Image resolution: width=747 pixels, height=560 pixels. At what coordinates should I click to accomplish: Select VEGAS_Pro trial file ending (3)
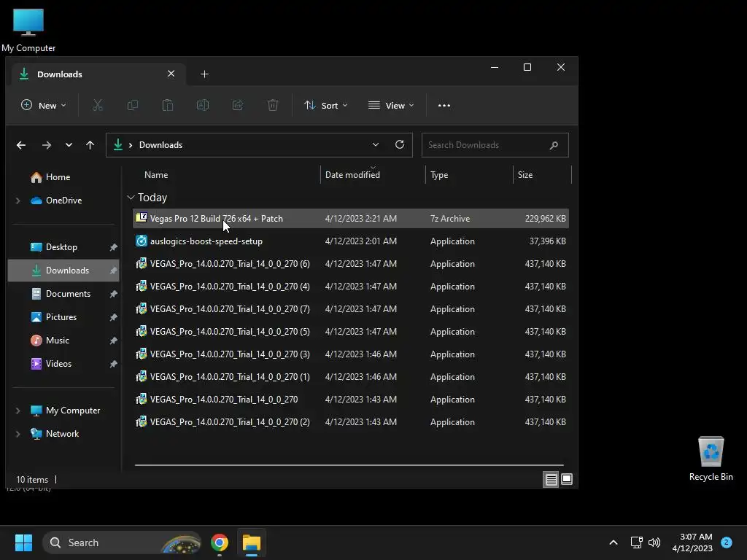click(x=351, y=354)
